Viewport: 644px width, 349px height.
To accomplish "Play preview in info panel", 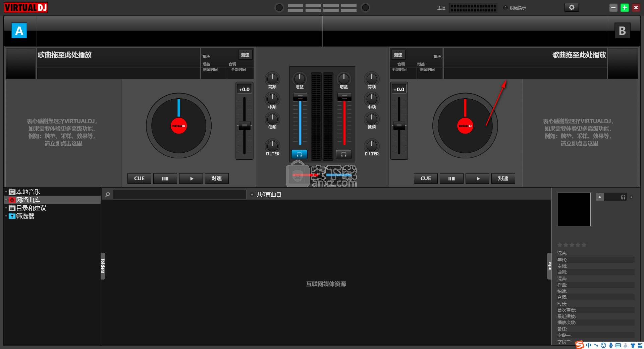I will (600, 197).
